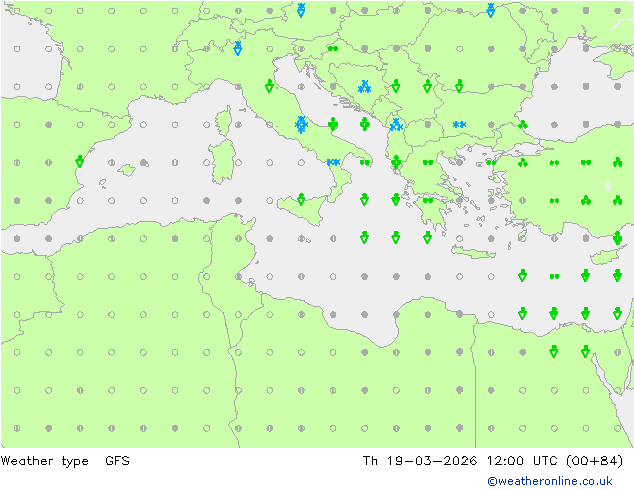This screenshot has width=634, height=490.
Task: Select the blue snowflake cluster over Bosnia
Action: [364, 87]
